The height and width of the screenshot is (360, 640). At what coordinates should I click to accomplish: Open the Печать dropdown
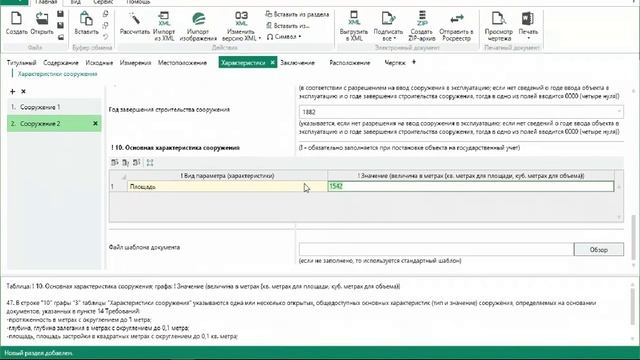click(528, 26)
